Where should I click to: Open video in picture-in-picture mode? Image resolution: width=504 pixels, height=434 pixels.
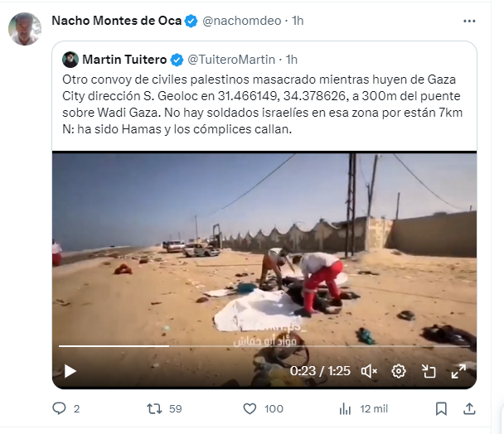(x=429, y=371)
